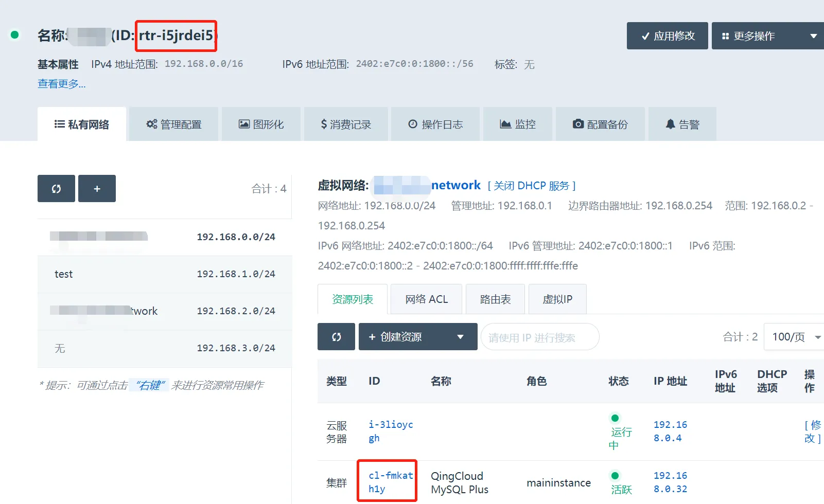The width and height of the screenshot is (824, 504).
Task: Expand the 创建资源 dropdown
Action: 460,337
